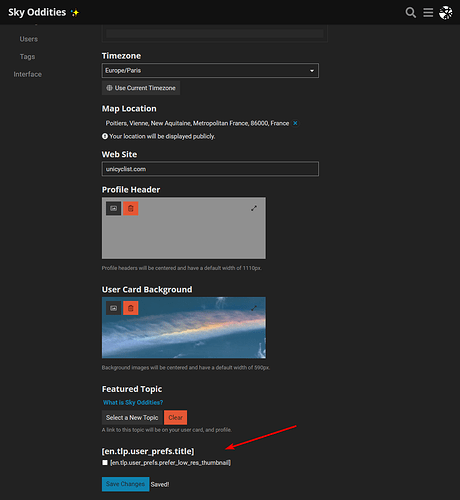The image size is (460, 500).
Task: Expand the Timezone Europe/Paris dropdown
Action: tap(210, 71)
